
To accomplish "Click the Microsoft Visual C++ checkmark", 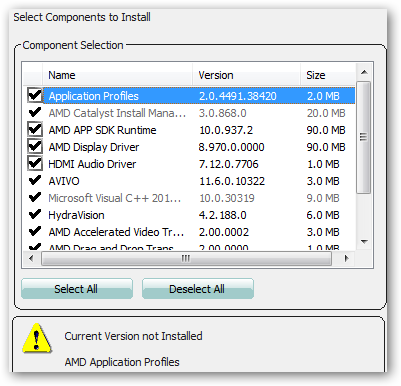I will tap(35, 197).
